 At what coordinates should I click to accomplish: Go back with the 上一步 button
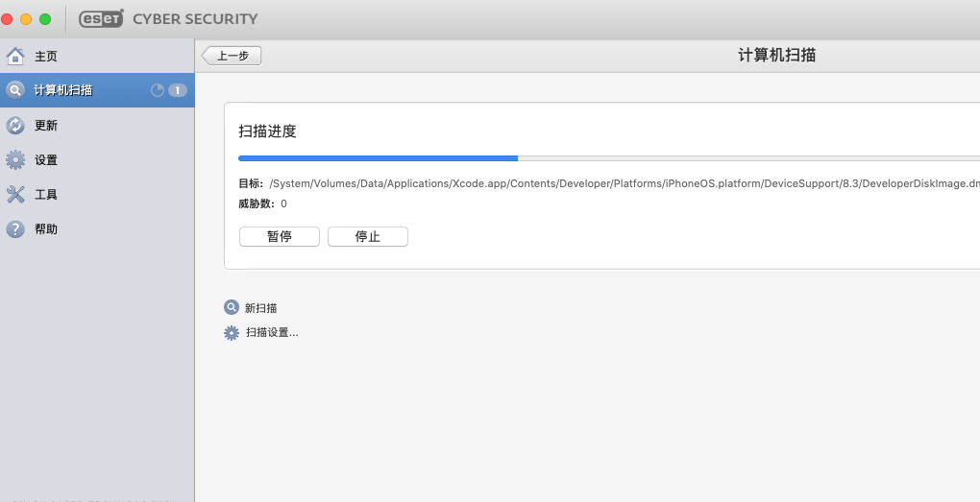coord(232,56)
